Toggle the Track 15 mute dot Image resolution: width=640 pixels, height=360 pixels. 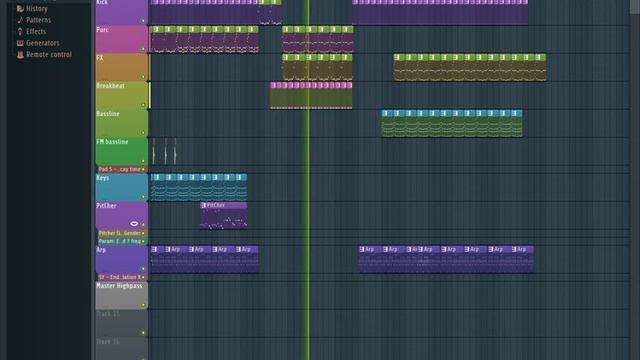click(x=143, y=333)
